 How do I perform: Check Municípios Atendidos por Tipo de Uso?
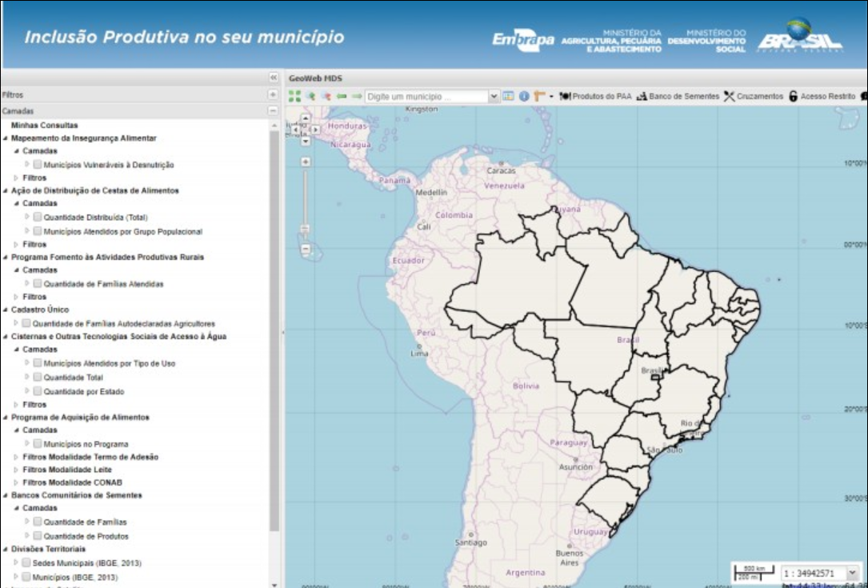38,363
